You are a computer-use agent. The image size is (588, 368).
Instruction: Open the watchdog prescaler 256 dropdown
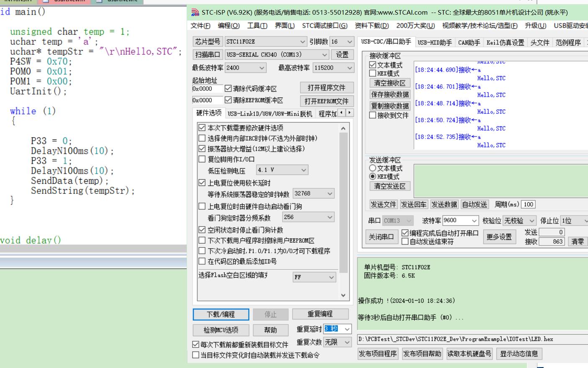(308, 217)
